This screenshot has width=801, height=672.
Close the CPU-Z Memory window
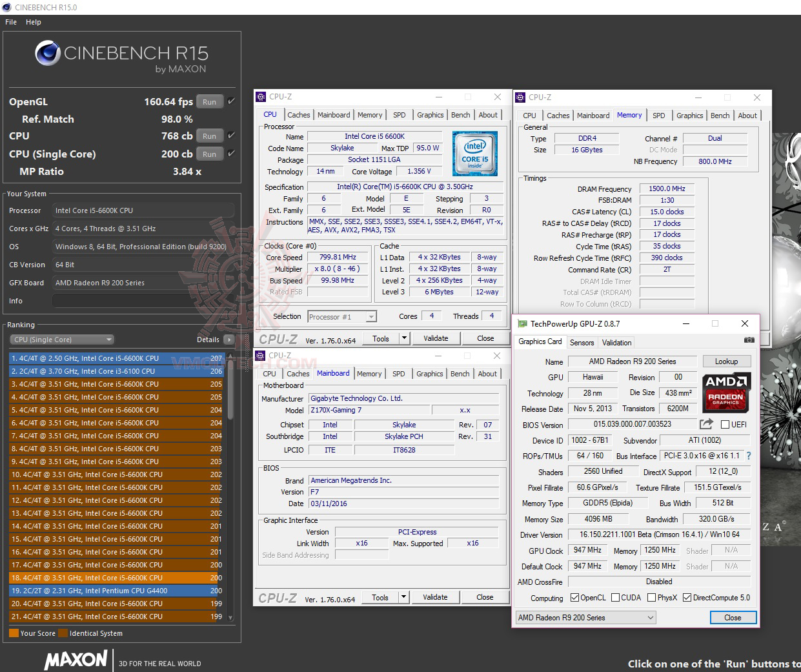(757, 97)
